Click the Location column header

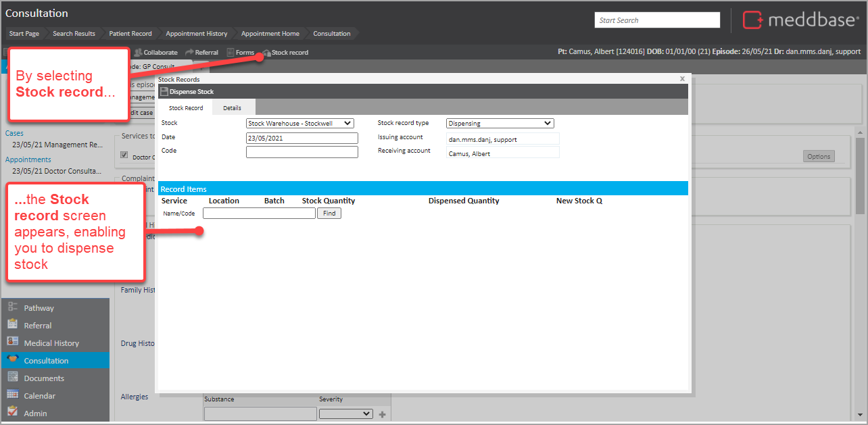(224, 201)
